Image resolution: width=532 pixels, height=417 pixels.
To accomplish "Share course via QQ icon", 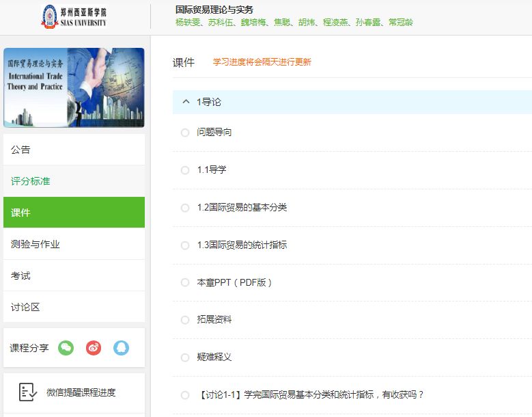I will [121, 348].
